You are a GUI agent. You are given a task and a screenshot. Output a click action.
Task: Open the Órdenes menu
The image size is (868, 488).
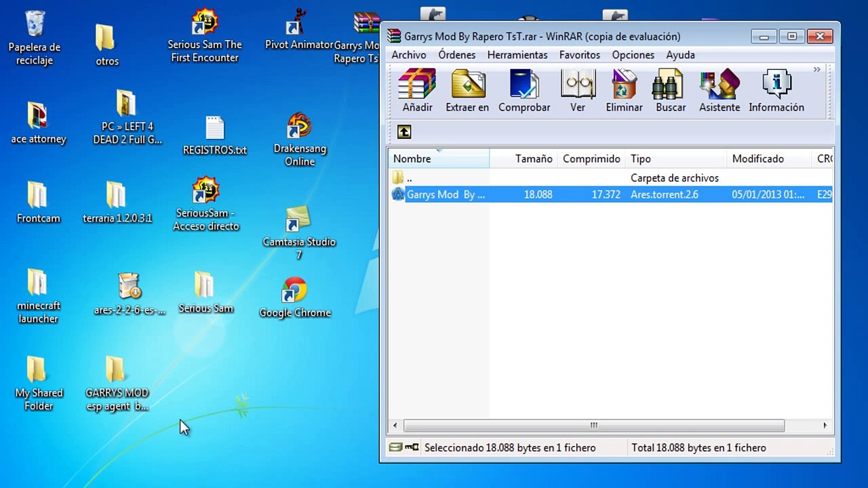457,55
